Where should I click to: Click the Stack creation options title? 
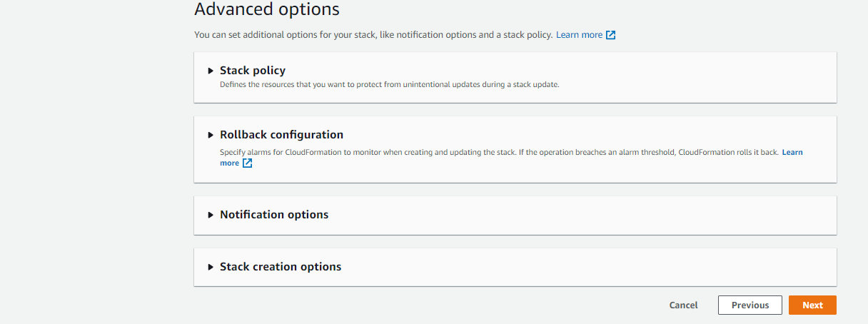coord(281,267)
